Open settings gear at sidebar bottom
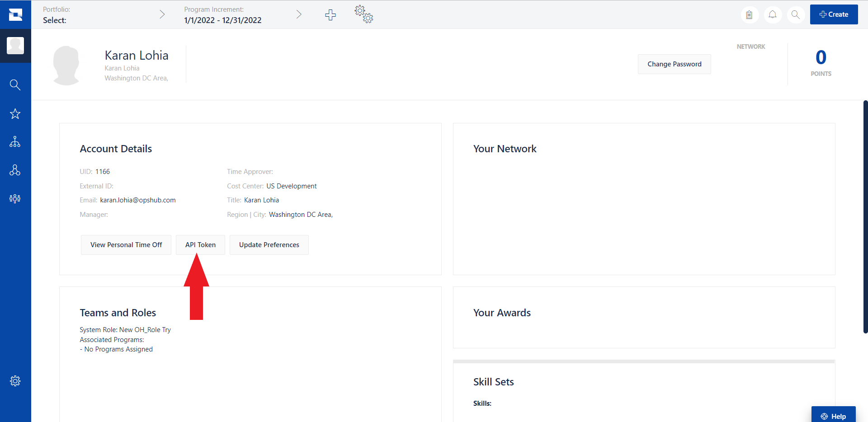This screenshot has height=422, width=868. tap(15, 381)
